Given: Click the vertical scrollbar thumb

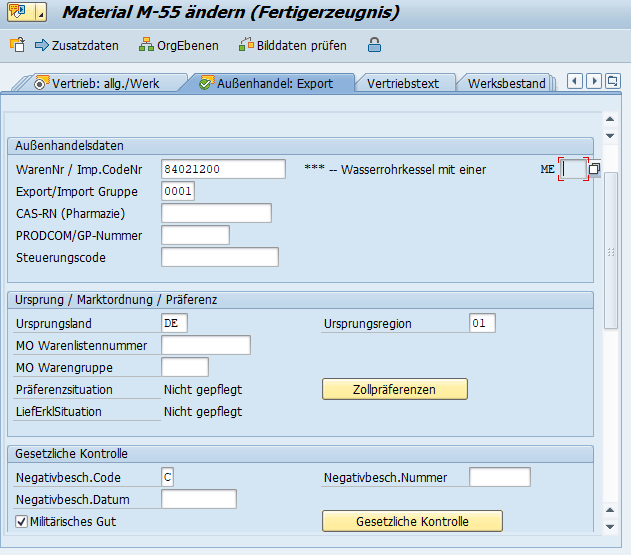Looking at the screenshot, I should pos(611,251).
